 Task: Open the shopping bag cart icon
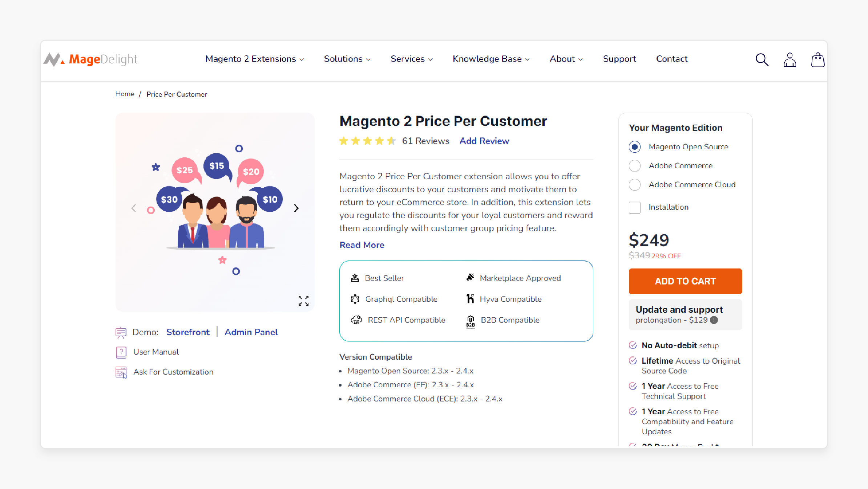[x=818, y=60]
